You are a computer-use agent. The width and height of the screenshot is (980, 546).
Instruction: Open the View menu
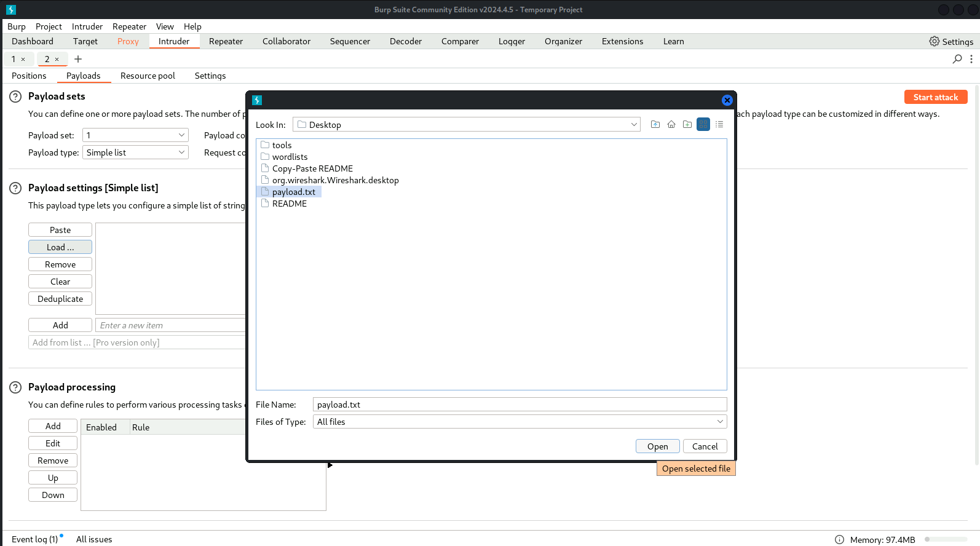[165, 26]
